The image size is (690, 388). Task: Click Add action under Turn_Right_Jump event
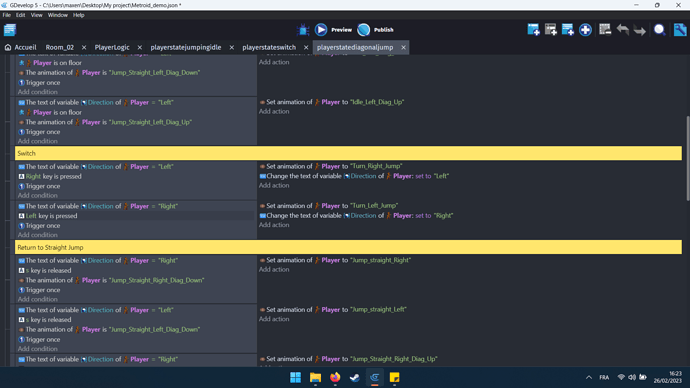pos(274,186)
